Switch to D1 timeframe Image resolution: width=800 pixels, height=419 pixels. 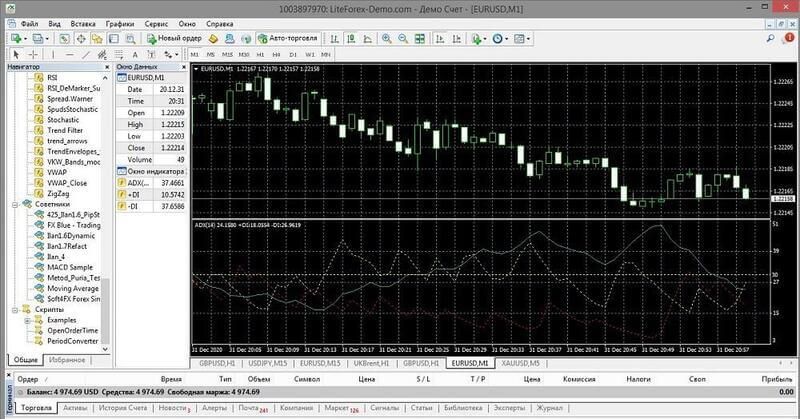pyautogui.click(x=293, y=54)
